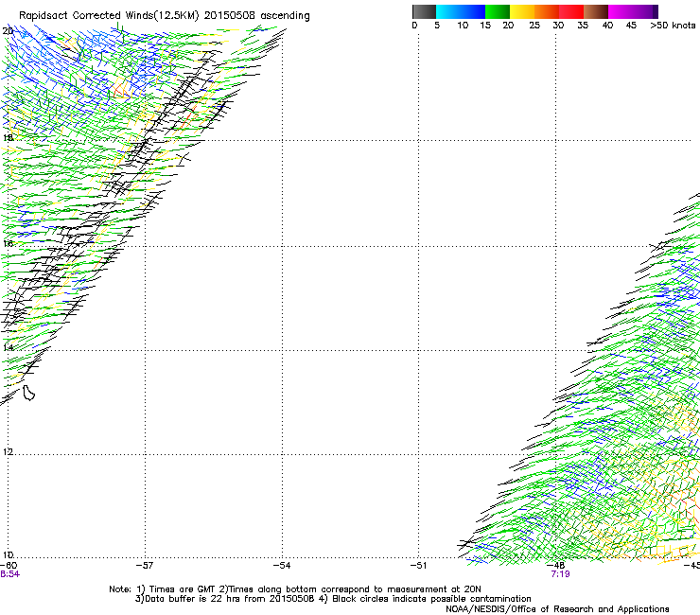700x615 pixels.
Task: Click the longitude label '-51'
Action: (x=418, y=566)
